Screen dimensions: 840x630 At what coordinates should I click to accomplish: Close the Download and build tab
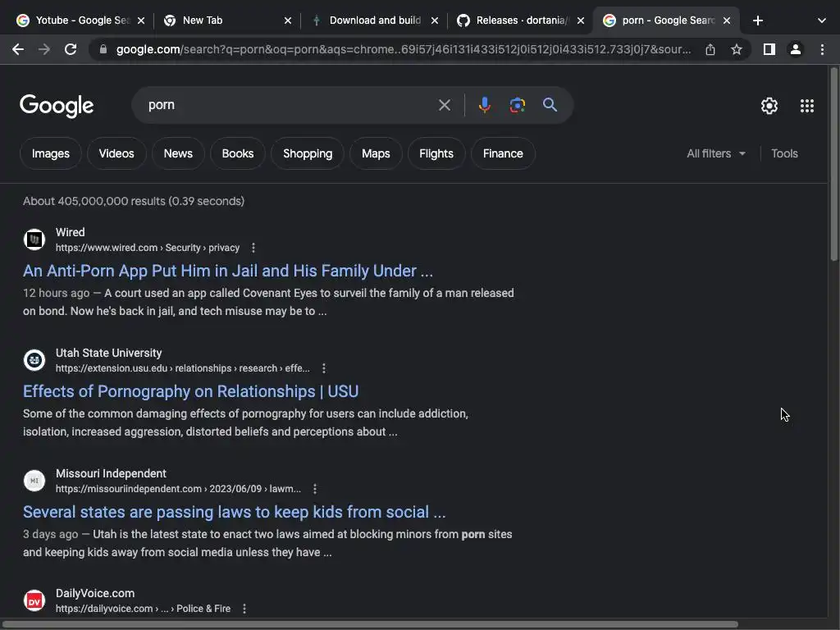pos(435,21)
